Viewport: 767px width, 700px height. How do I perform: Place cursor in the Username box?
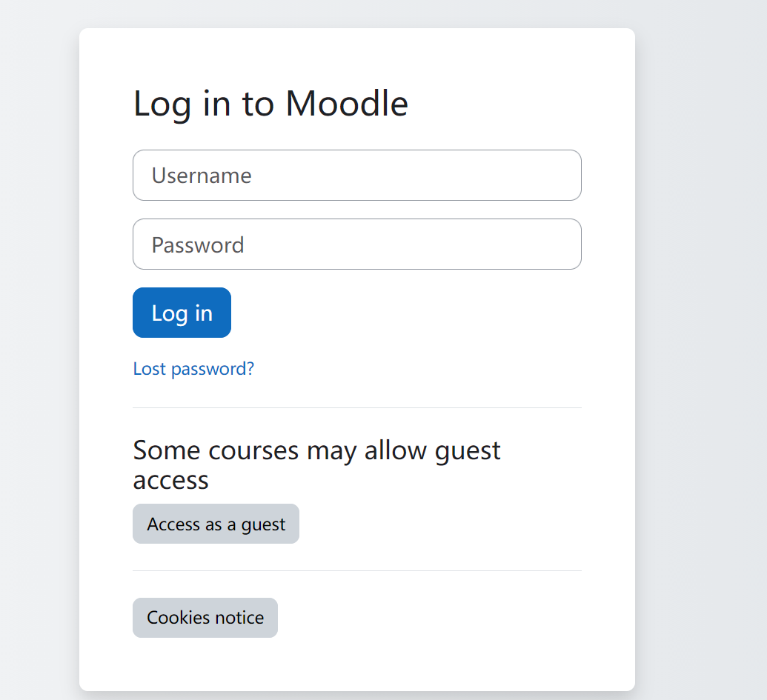pos(356,176)
